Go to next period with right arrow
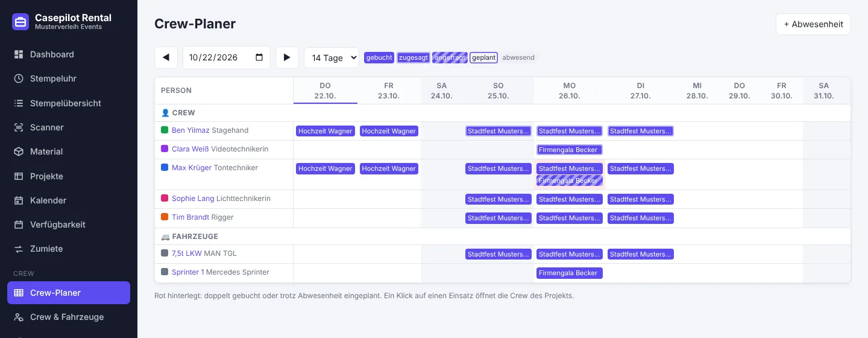The width and height of the screenshot is (868, 338). [x=287, y=57]
